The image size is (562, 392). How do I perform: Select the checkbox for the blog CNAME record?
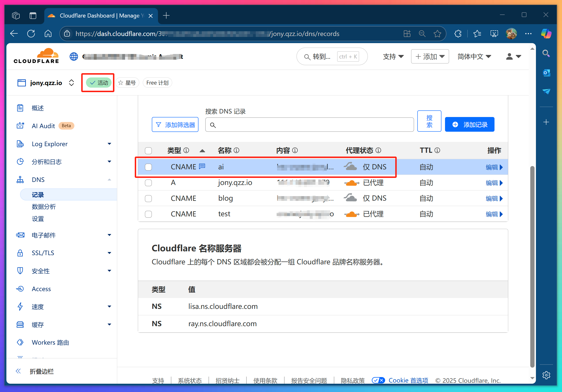tap(148, 198)
